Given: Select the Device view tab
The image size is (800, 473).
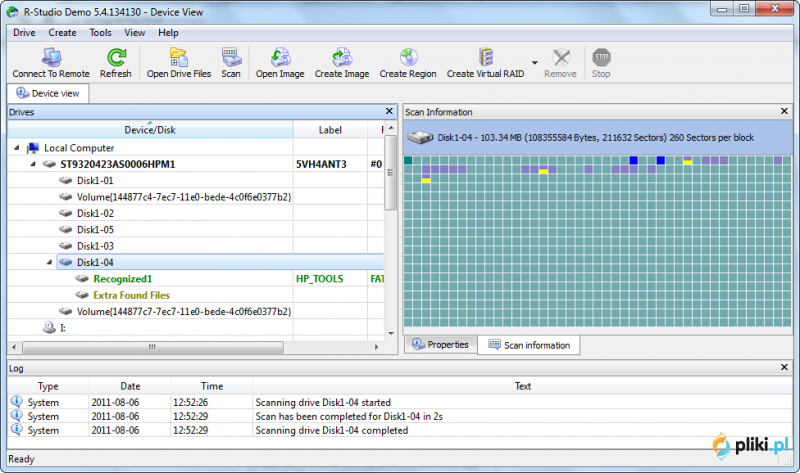Looking at the screenshot, I should 48,93.
